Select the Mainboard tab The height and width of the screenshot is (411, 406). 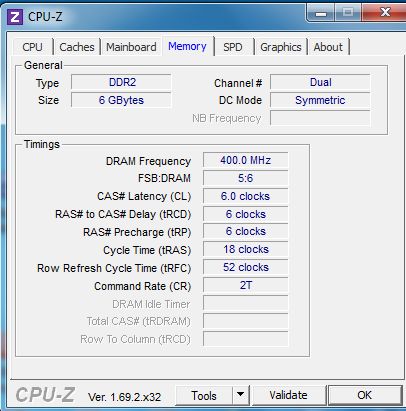[131, 47]
